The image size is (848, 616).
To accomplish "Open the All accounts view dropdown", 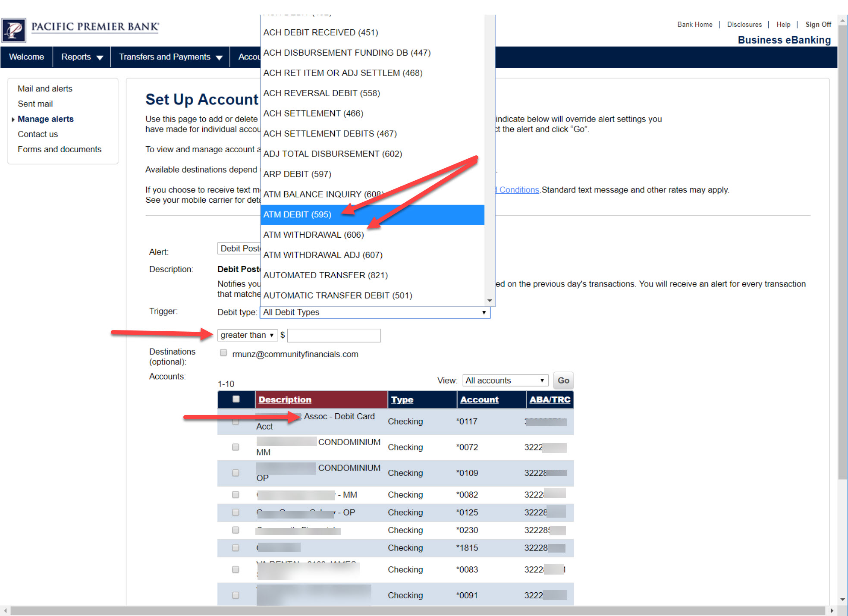I will tap(505, 380).
